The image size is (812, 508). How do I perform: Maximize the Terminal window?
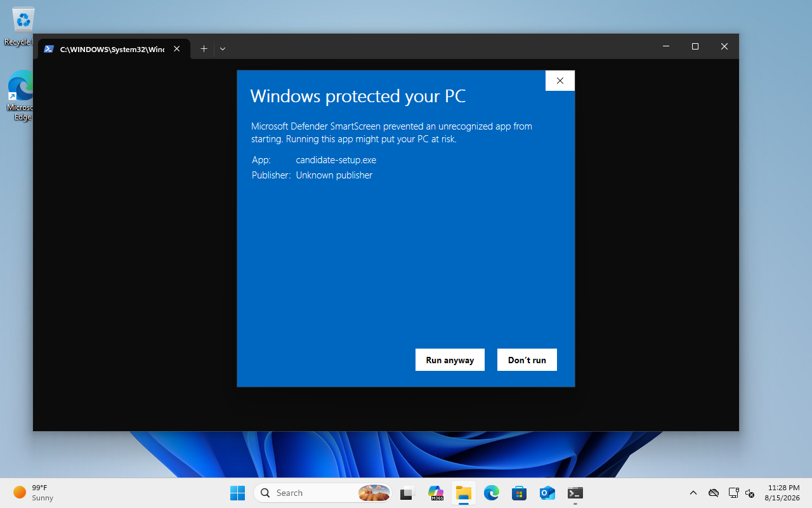click(x=695, y=46)
